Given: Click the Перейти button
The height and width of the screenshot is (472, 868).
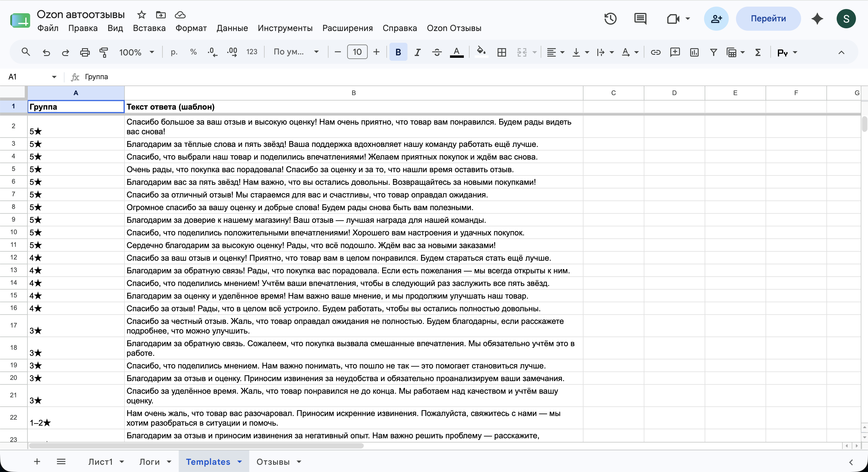Looking at the screenshot, I should point(768,19).
